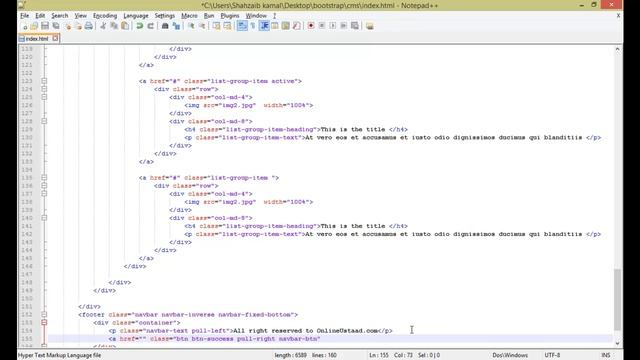Toggle INS insert mode in status bar
Screen dimensions: 640x360
tap(605, 355)
